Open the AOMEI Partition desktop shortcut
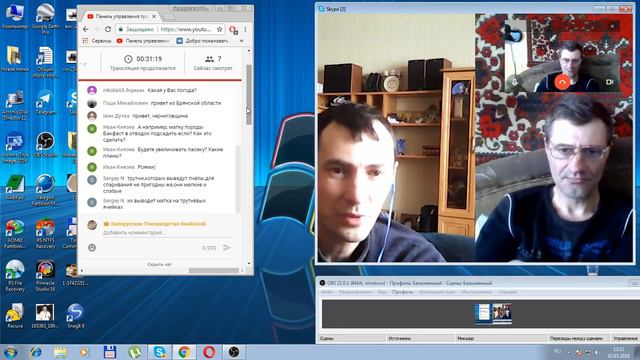640x360 pixels. click(x=15, y=234)
